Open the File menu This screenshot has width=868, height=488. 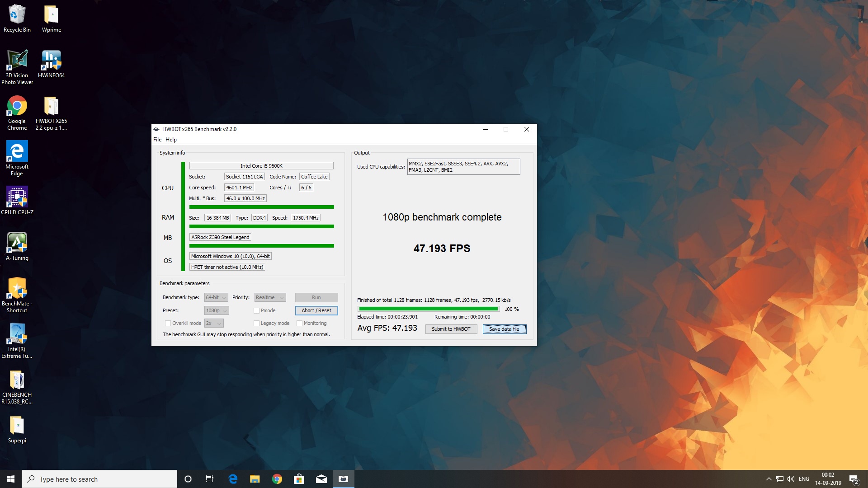[x=157, y=140]
